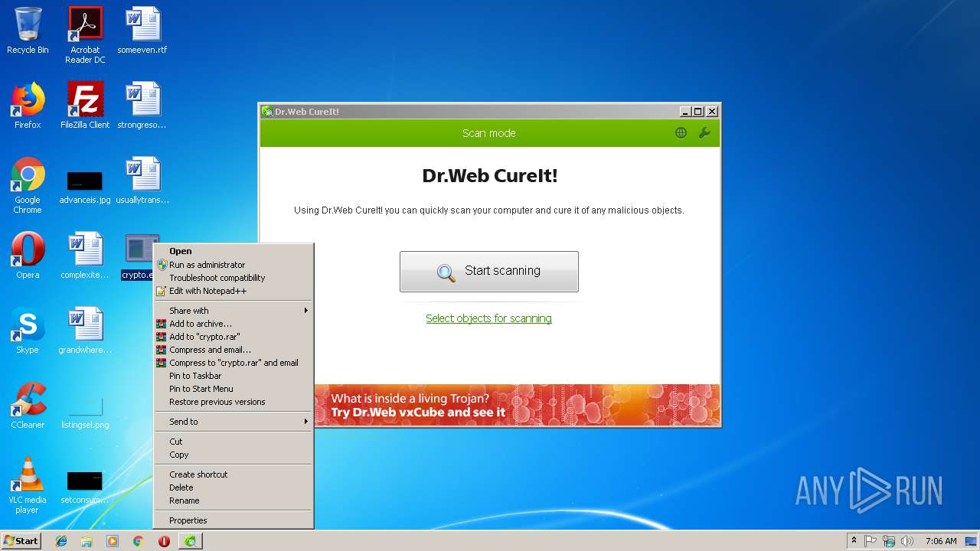The height and width of the screenshot is (551, 980).
Task: Select the listingsel.png file icon
Action: point(85,413)
